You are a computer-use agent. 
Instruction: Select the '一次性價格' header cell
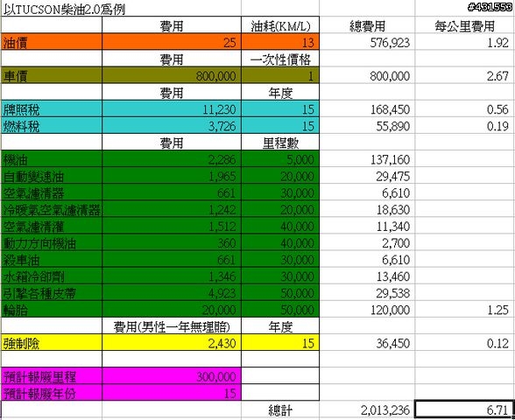pos(280,59)
